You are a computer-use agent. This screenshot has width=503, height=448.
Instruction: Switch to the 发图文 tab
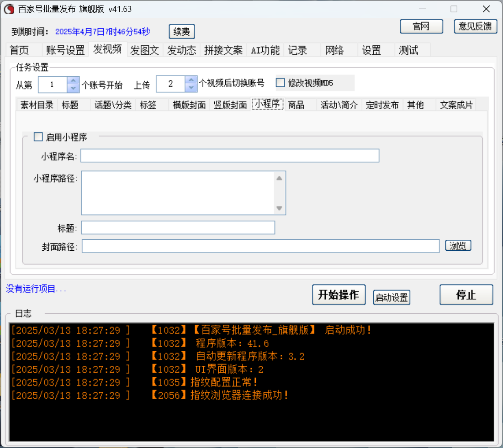145,50
